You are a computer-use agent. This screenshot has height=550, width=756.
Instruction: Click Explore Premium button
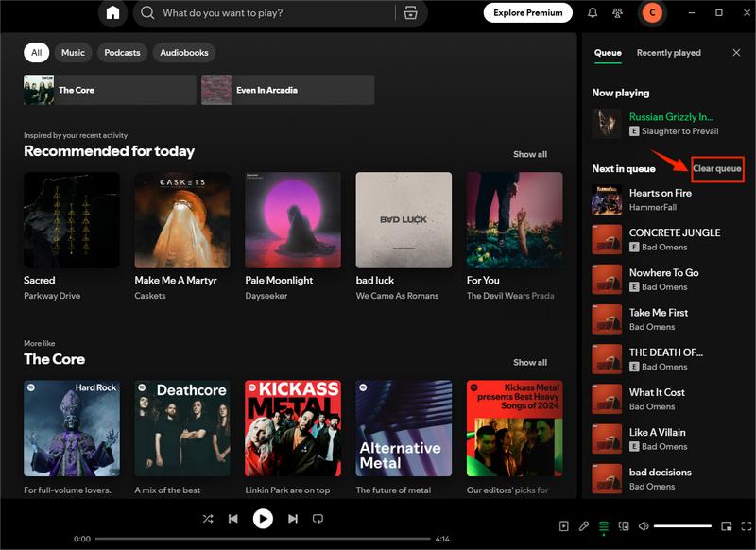click(x=528, y=13)
